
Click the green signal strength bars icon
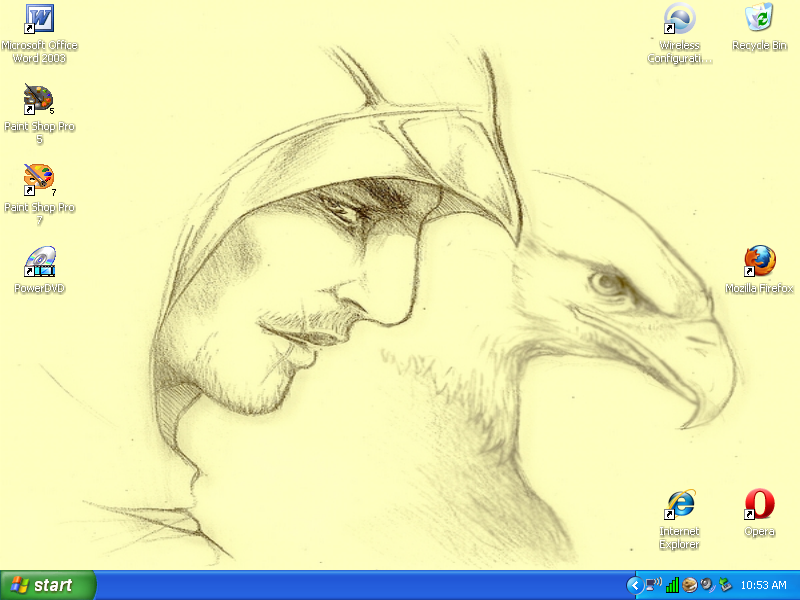pyautogui.click(x=672, y=585)
